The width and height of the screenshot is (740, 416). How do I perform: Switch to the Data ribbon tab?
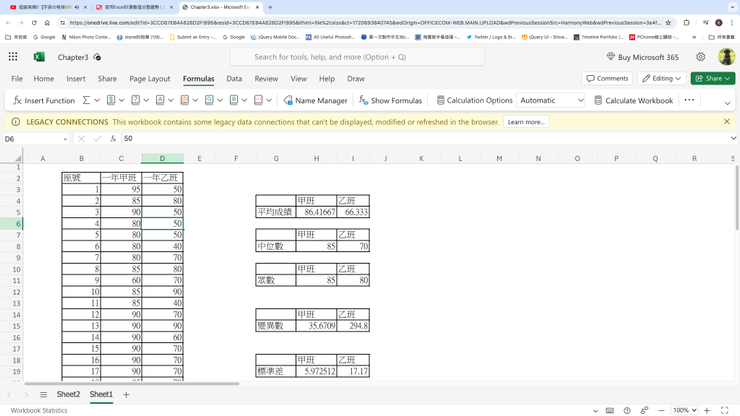[x=234, y=79]
